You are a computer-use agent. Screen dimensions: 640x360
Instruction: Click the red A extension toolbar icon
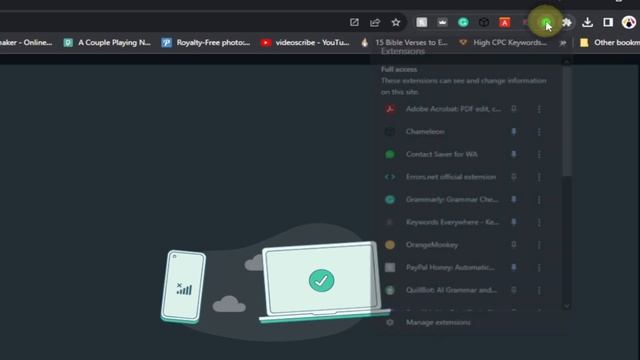(504, 22)
